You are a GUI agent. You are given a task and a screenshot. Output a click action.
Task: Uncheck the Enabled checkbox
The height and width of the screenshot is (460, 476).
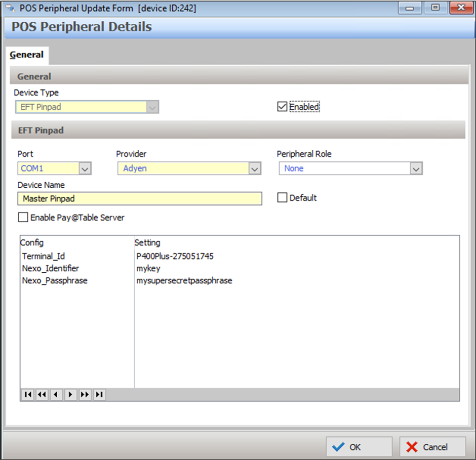(282, 107)
